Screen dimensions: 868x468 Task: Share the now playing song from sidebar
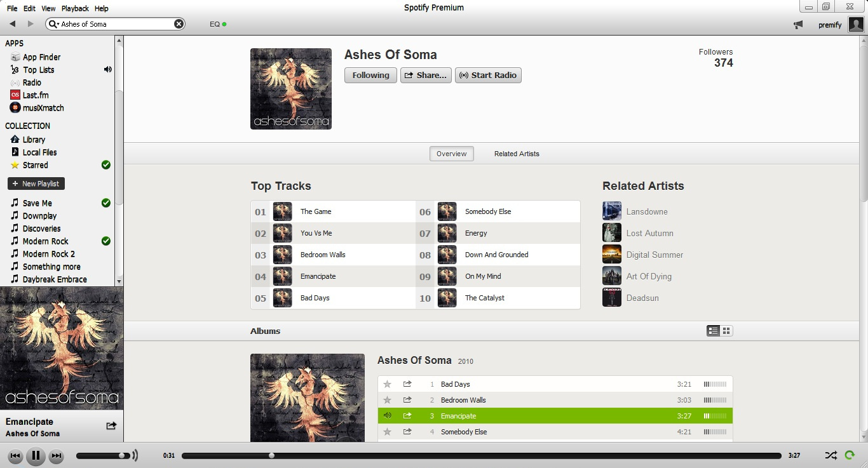pyautogui.click(x=111, y=426)
